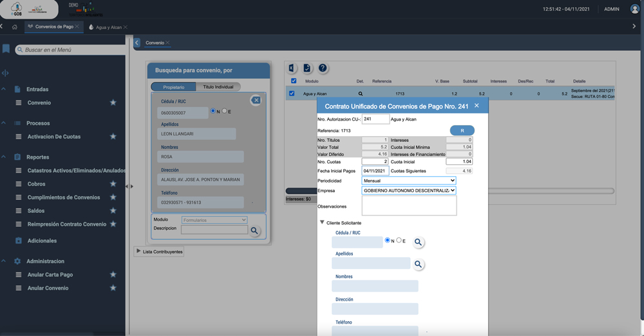Select the Titulo Individual tab
The height and width of the screenshot is (336, 644).
click(x=218, y=87)
